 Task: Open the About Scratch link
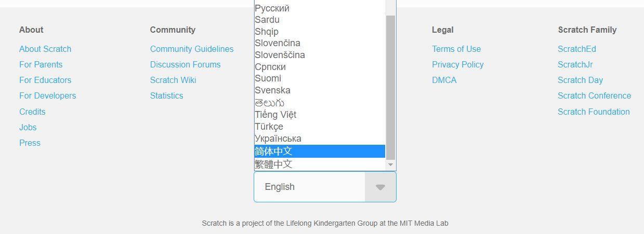45,49
